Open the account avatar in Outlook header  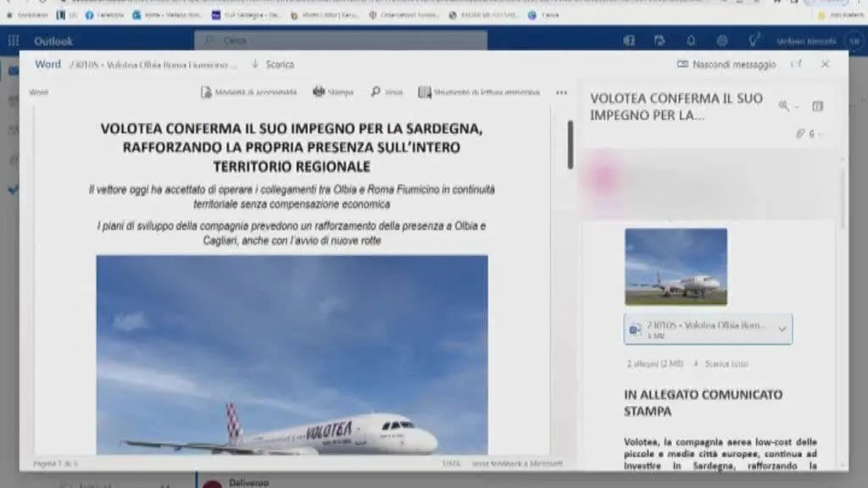[x=854, y=41]
